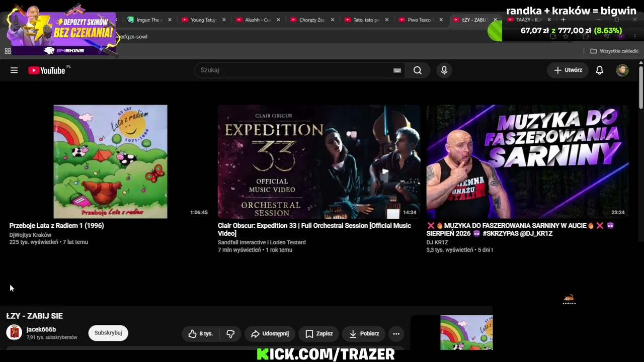Close the Chorąży tab

[x=333, y=20]
